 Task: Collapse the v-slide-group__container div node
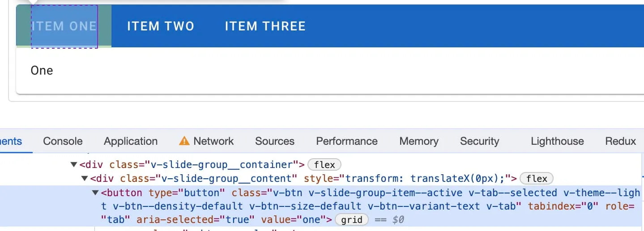tap(74, 165)
